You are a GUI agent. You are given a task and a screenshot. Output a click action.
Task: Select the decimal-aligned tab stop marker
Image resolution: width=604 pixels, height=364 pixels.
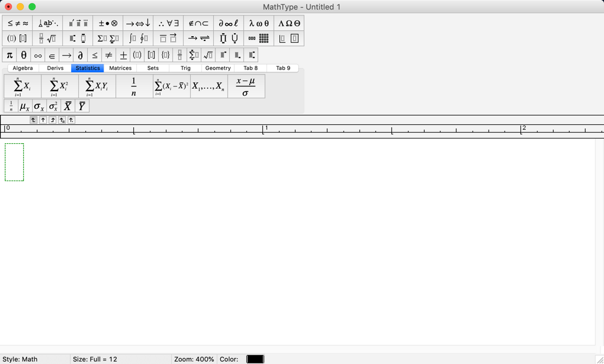pyautogui.click(x=70, y=120)
